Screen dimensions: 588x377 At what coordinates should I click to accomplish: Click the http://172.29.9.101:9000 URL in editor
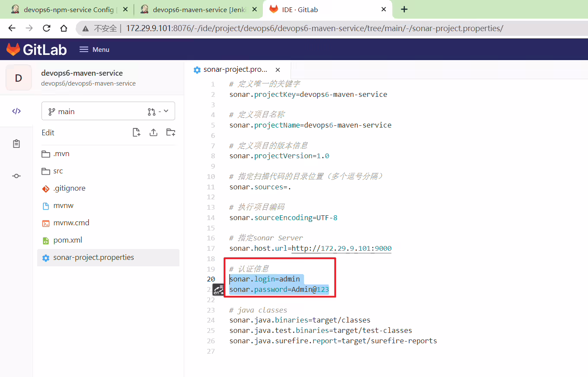click(342, 248)
